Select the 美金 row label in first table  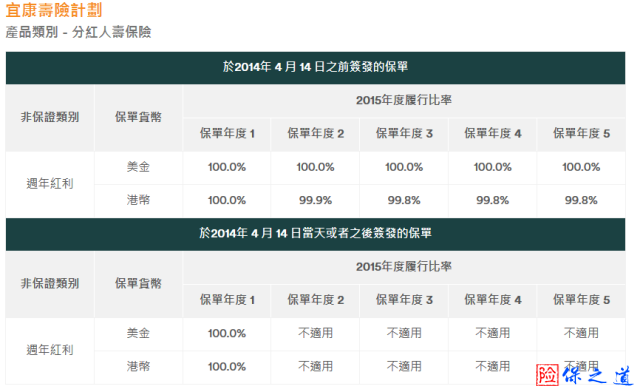tap(138, 167)
